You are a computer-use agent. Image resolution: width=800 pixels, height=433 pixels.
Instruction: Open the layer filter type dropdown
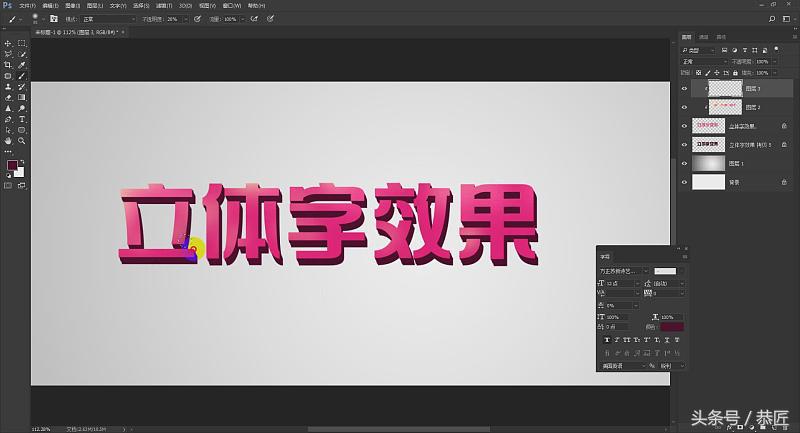tap(698, 50)
